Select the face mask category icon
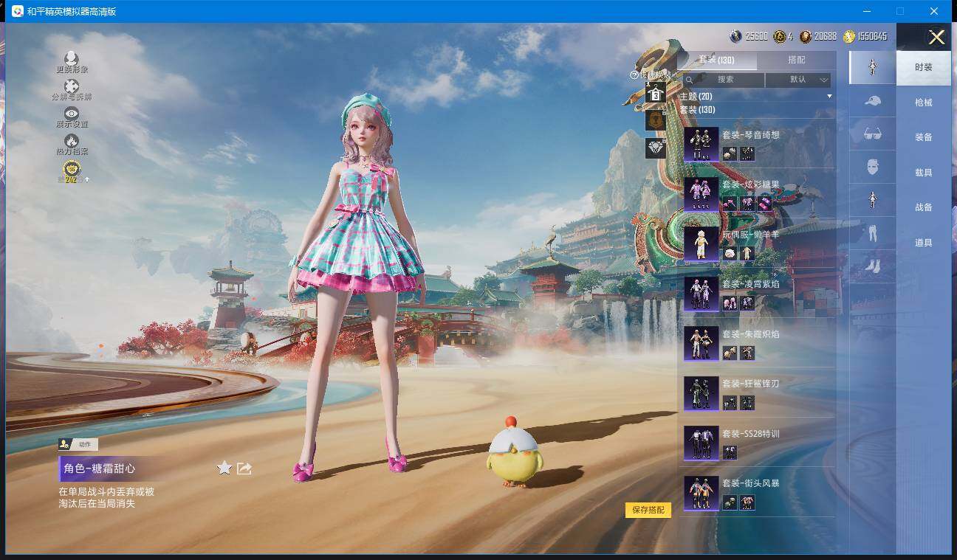 tap(872, 167)
